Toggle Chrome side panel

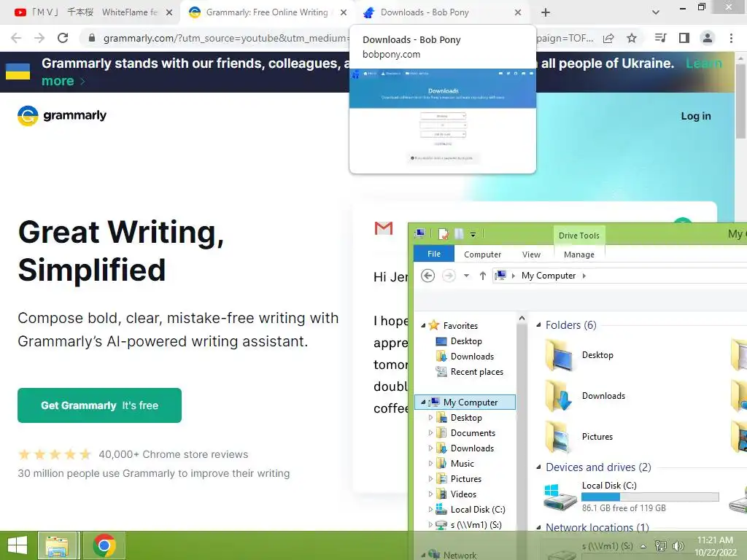684,38
